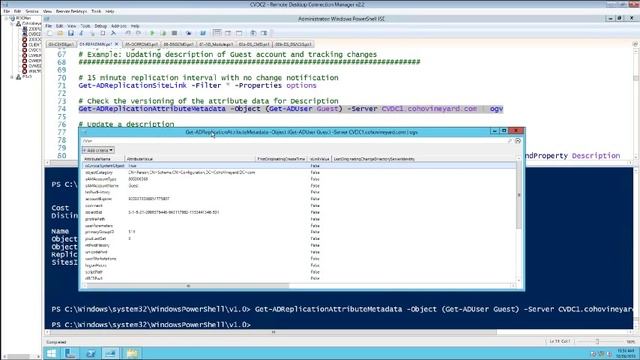This screenshot has height=360, width=640.
Task: Click the Cut scissors icon in ISE toolbar
Action: click(x=81, y=33)
